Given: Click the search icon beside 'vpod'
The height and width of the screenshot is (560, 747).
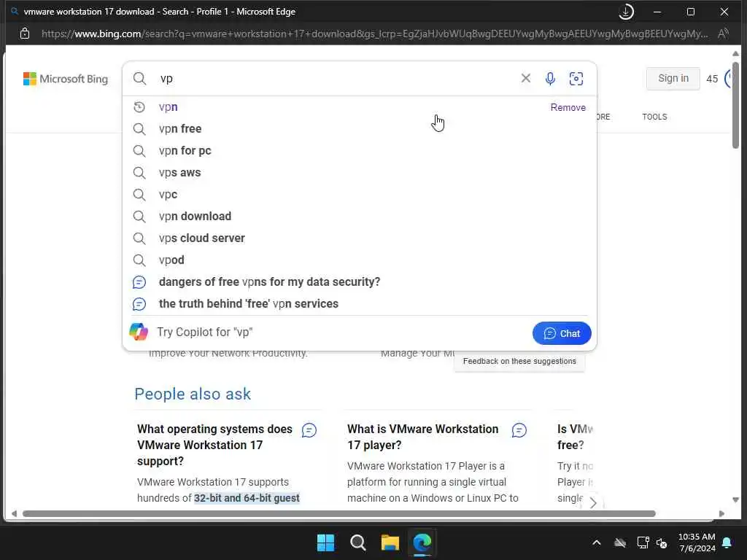Looking at the screenshot, I should click(139, 260).
